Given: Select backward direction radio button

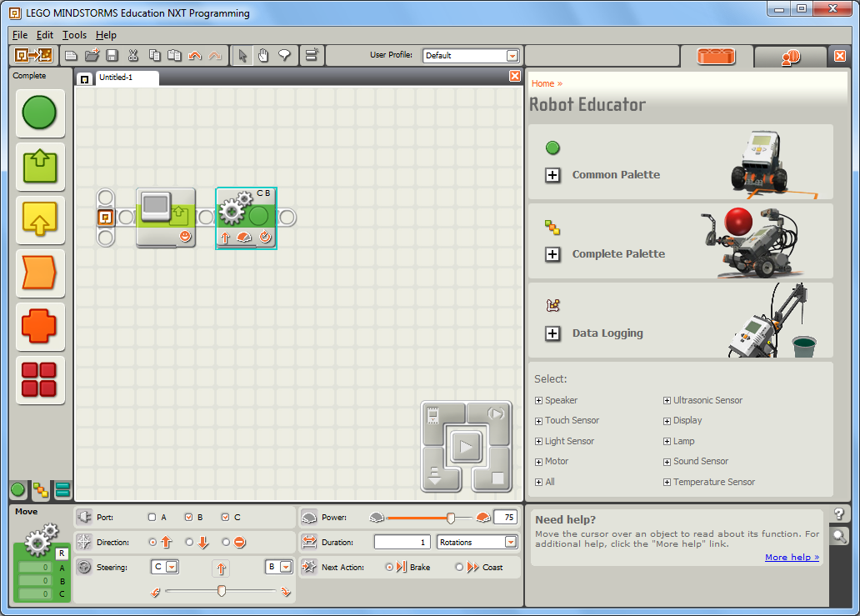Looking at the screenshot, I should [189, 542].
